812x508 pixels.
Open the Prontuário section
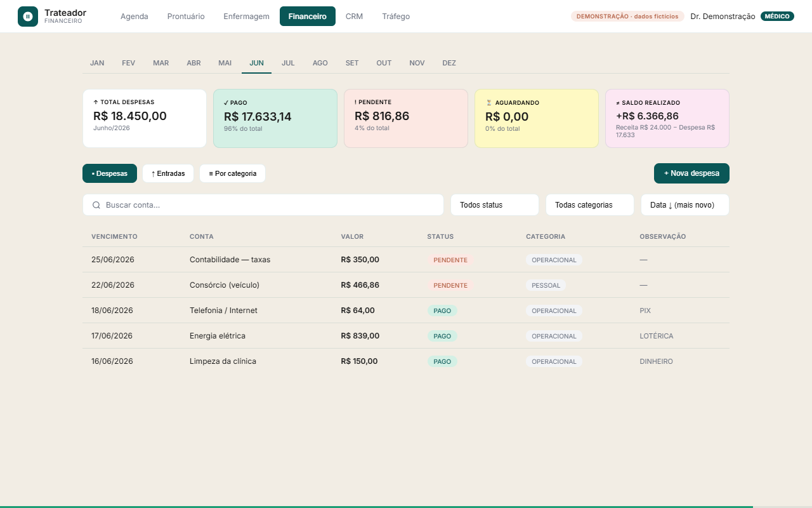186,17
